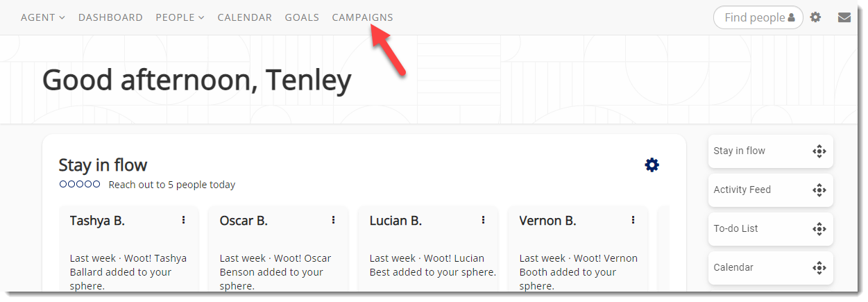
Task: Open Lucian B. card options menu
Action: coord(483,220)
